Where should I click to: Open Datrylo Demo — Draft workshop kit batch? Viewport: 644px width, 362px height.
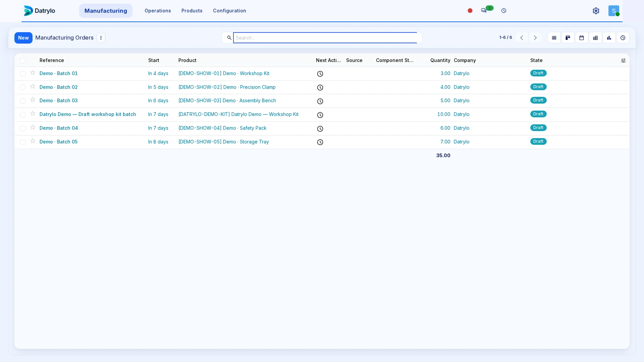[88, 114]
